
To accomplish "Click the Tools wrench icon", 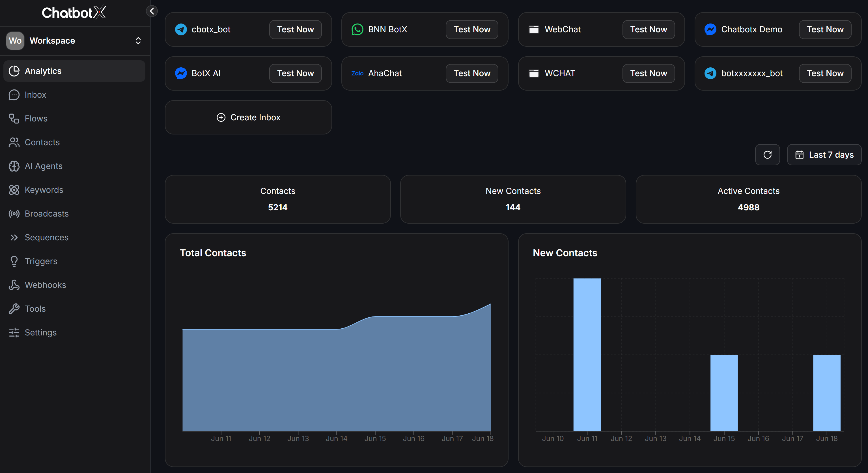I will (x=14, y=309).
